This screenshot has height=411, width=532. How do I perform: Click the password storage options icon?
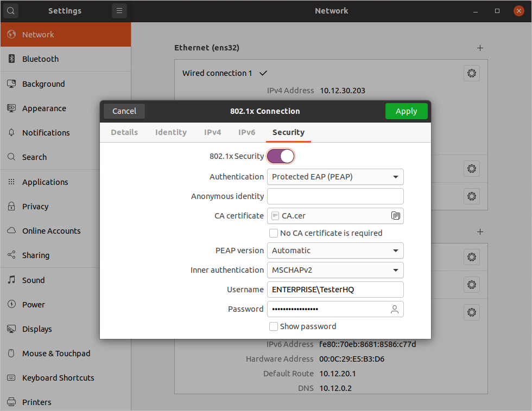pyautogui.click(x=395, y=309)
